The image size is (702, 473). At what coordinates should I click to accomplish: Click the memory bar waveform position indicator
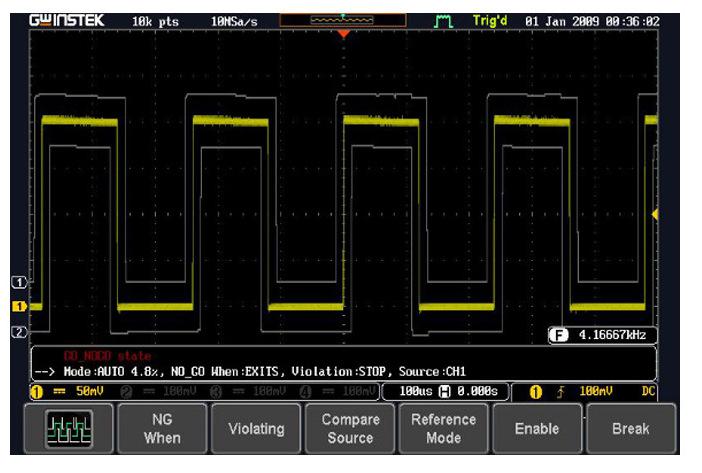(x=343, y=19)
